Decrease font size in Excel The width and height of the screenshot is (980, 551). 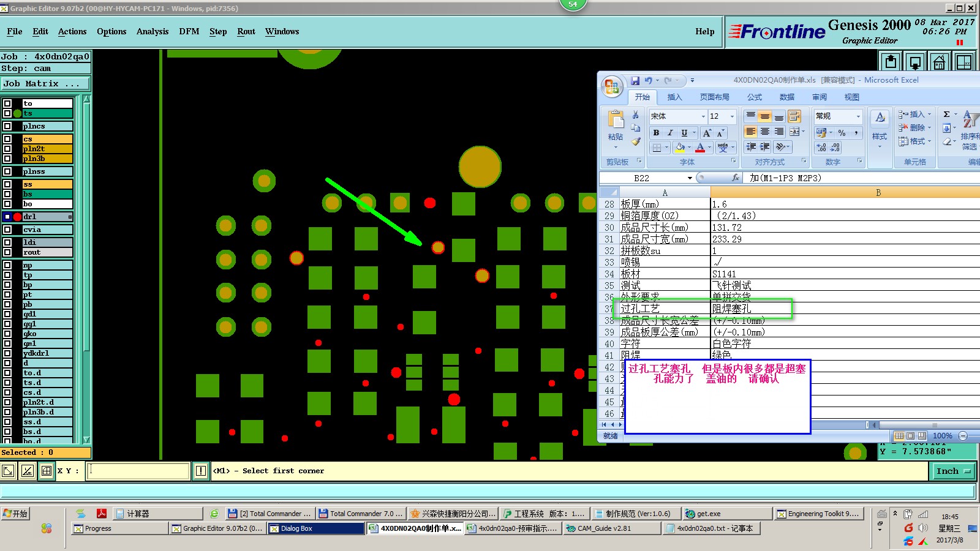(x=720, y=132)
